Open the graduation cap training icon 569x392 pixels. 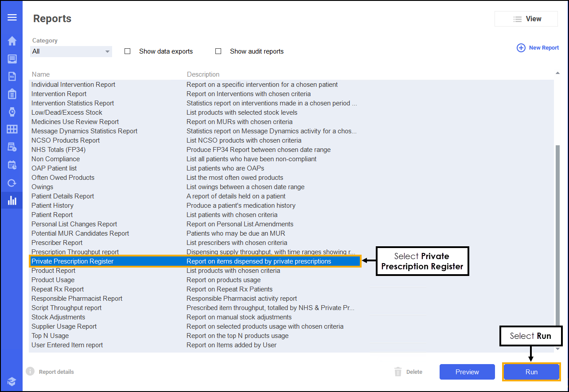[12, 381]
